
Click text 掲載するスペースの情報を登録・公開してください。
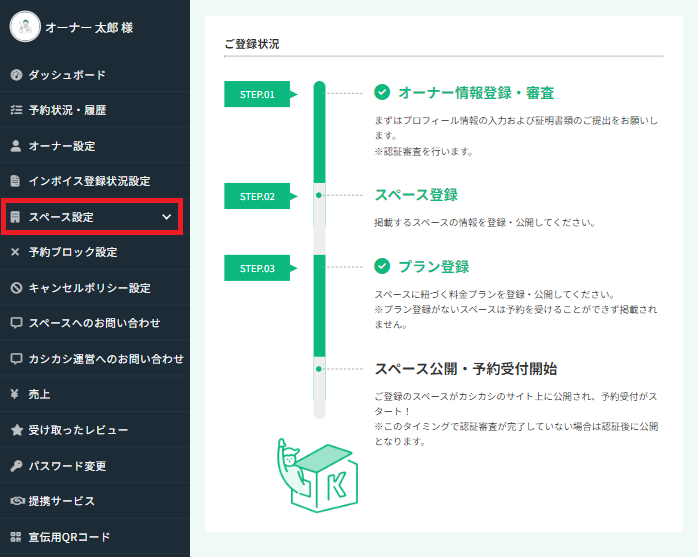click(x=485, y=222)
